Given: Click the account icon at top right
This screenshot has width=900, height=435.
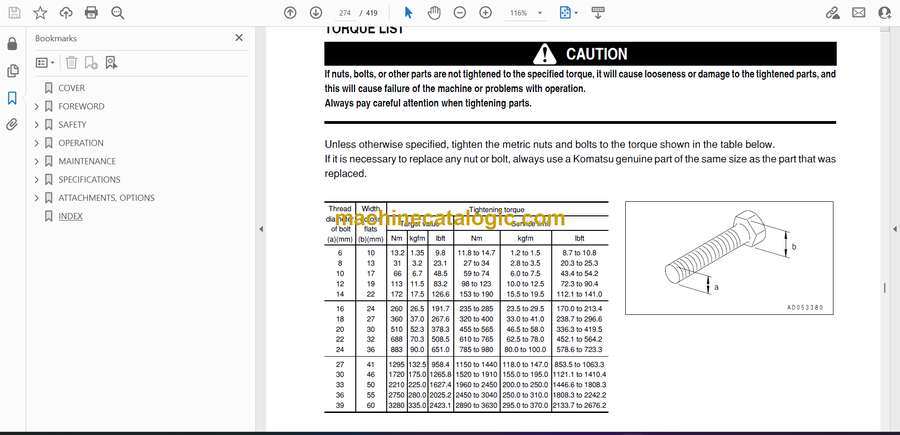Looking at the screenshot, I should click(885, 13).
